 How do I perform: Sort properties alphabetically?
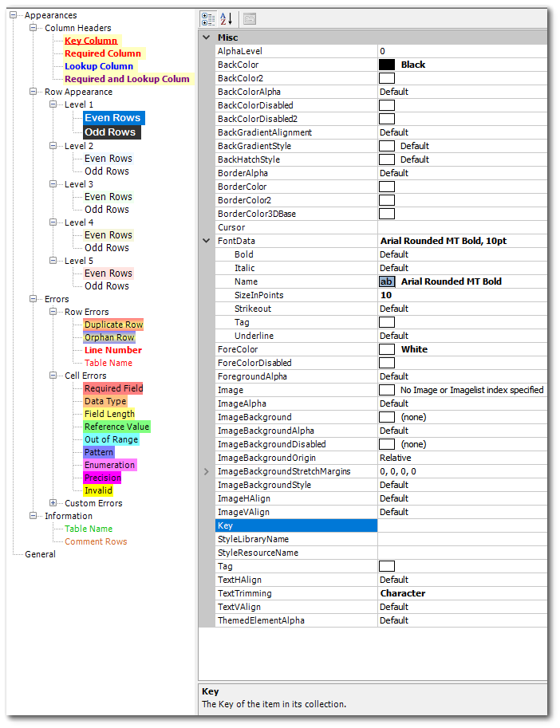click(x=226, y=19)
